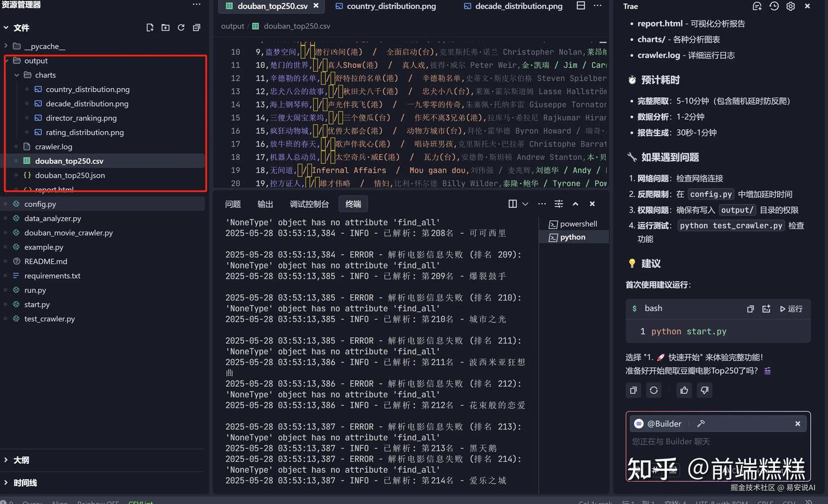Open the Trae chat history icon
This screenshot has width=828, height=504.
coord(774,6)
